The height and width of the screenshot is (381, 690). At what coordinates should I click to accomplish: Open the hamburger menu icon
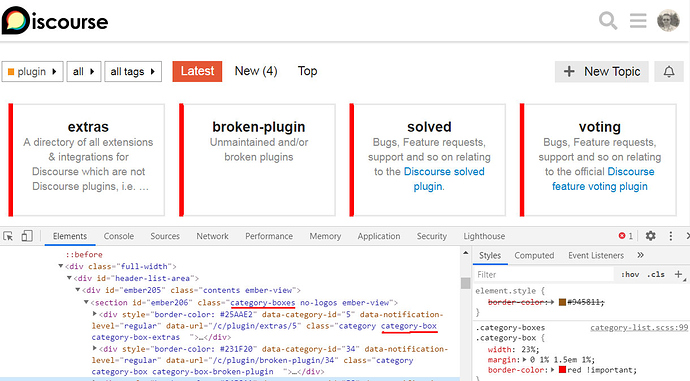click(638, 20)
